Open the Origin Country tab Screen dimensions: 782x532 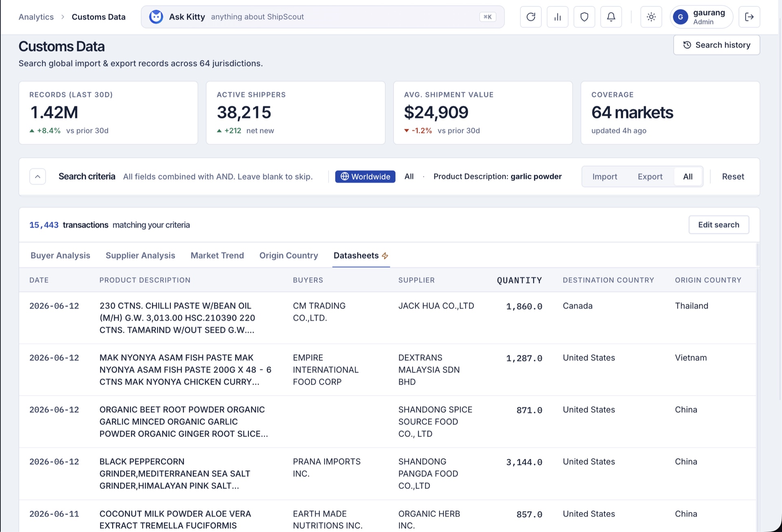288,255
